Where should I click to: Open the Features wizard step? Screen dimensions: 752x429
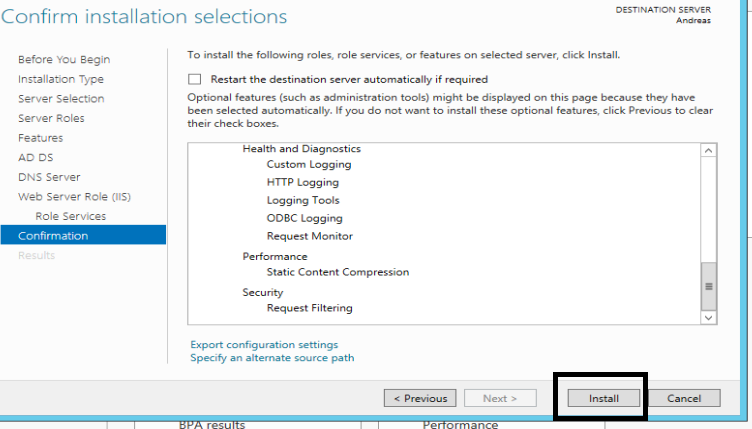click(x=40, y=138)
